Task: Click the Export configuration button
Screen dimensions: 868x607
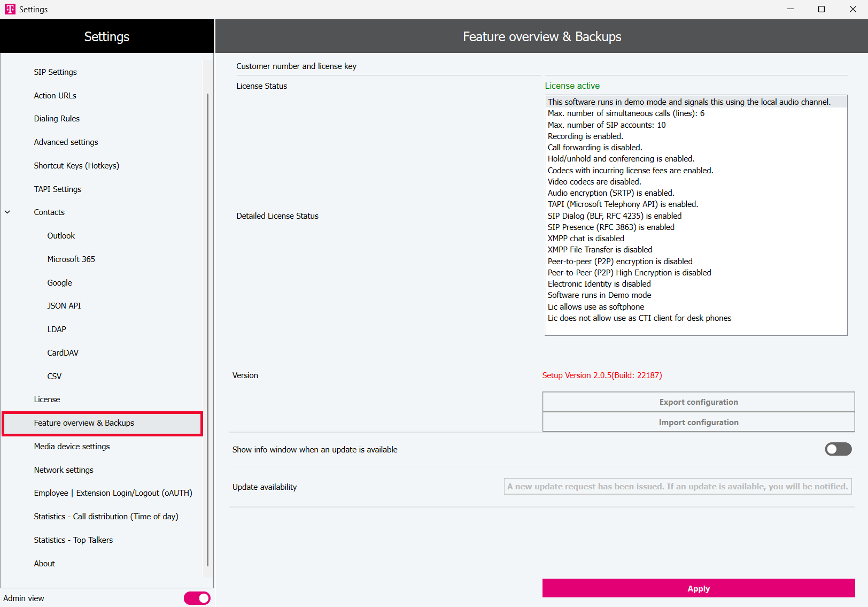Action: [698, 402]
